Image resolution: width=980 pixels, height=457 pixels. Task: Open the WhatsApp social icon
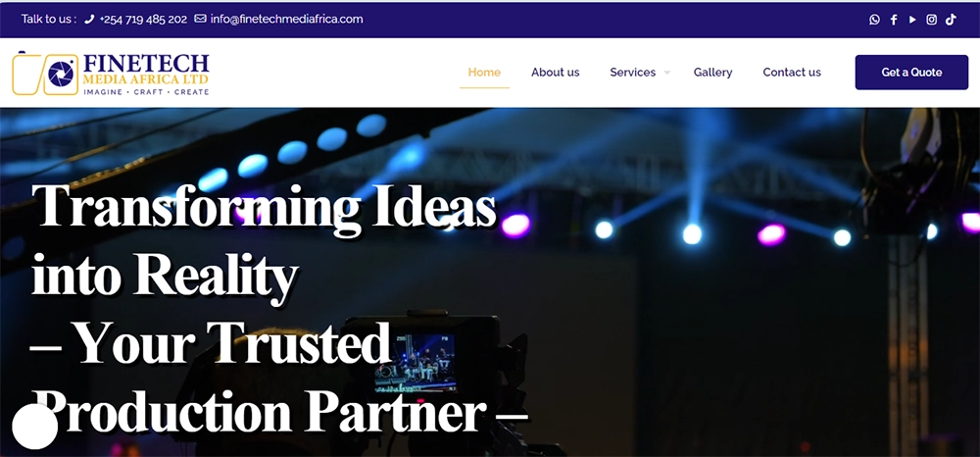tap(874, 20)
